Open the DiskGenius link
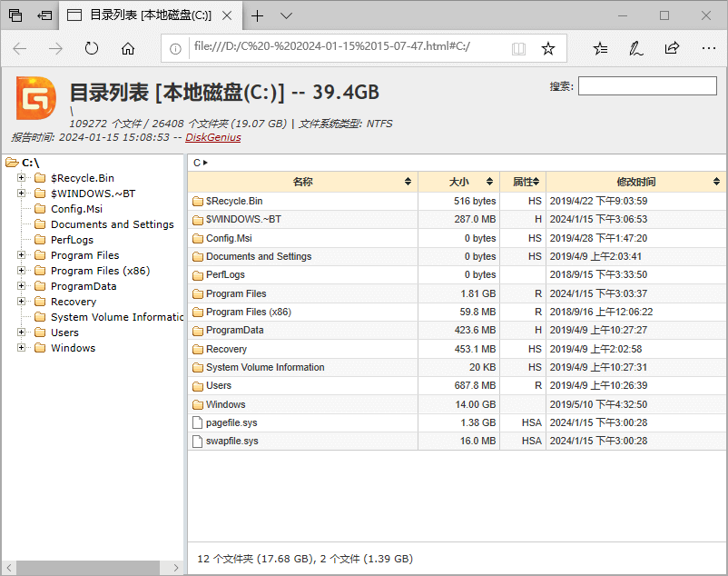 [213, 137]
